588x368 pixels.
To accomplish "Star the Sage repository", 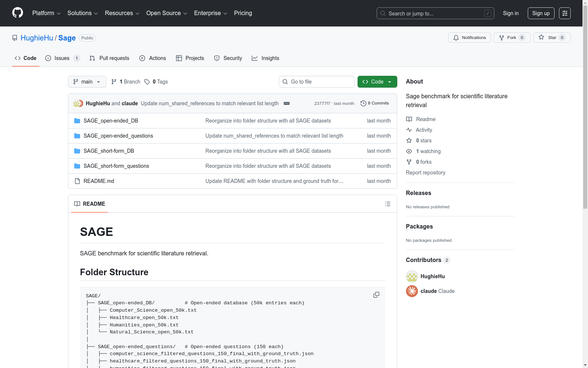I will click(552, 38).
